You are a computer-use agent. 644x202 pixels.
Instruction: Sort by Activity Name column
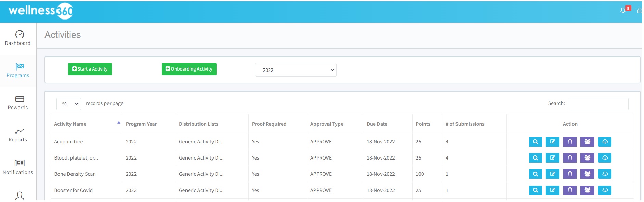pos(87,124)
